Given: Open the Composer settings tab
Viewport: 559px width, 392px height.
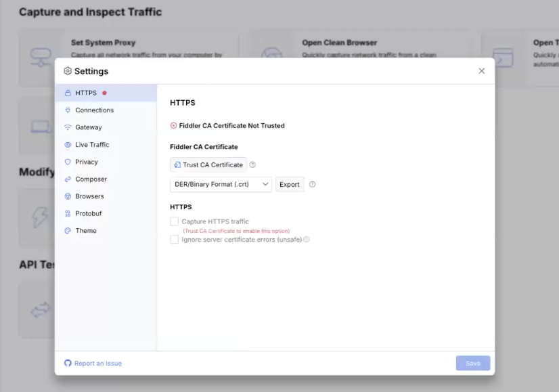Looking at the screenshot, I should [106, 179].
